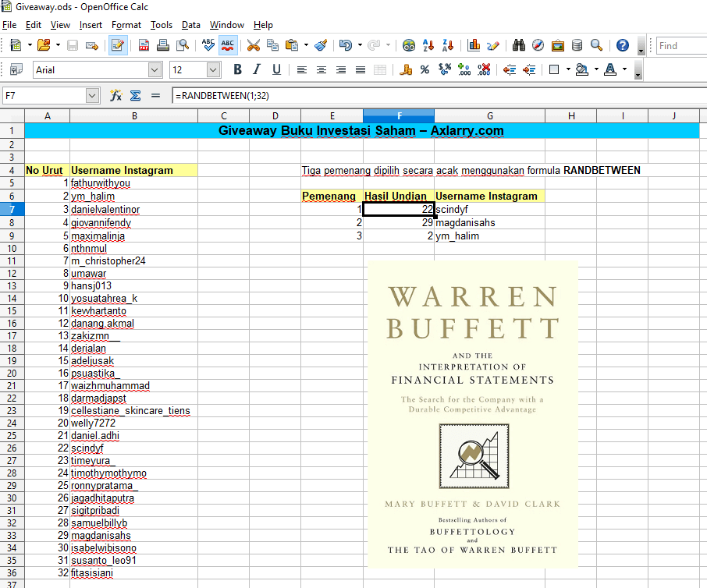This screenshot has height=588, width=707.
Task: Open the Zoom magnifier tool
Action: click(596, 45)
